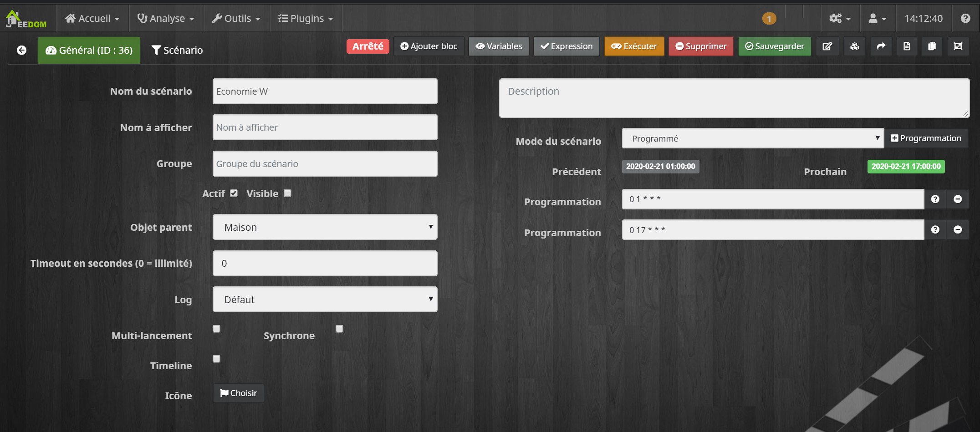Open the Analyse menu

tap(166, 19)
